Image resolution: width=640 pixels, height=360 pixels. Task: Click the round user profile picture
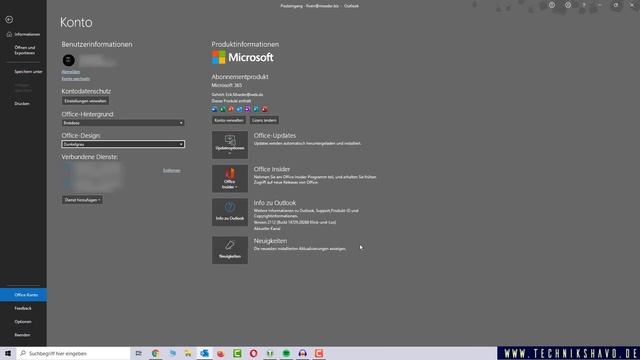[69, 60]
